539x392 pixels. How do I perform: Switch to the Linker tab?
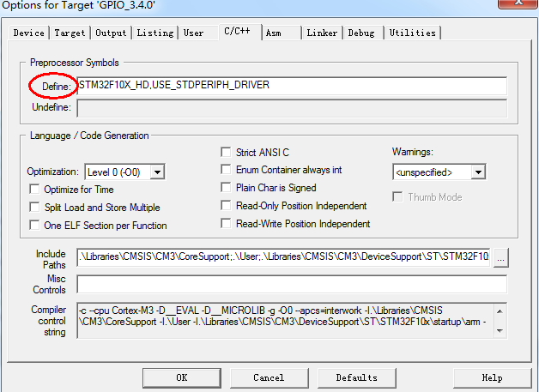pyautogui.click(x=322, y=33)
